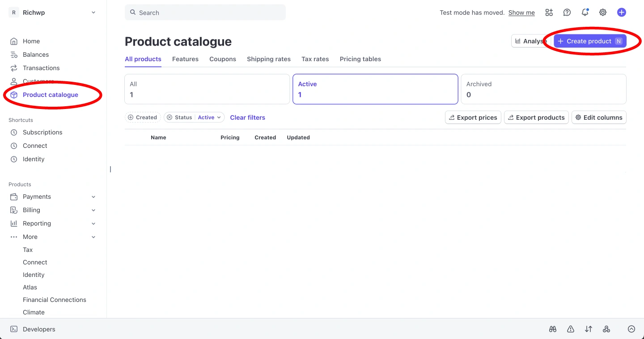Open the help question mark icon
The image size is (644, 339).
click(567, 13)
